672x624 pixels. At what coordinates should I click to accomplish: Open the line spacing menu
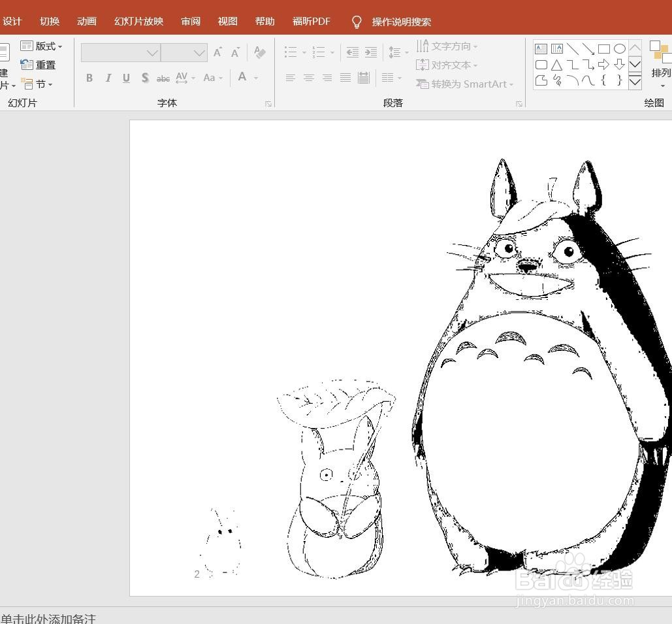click(x=398, y=52)
